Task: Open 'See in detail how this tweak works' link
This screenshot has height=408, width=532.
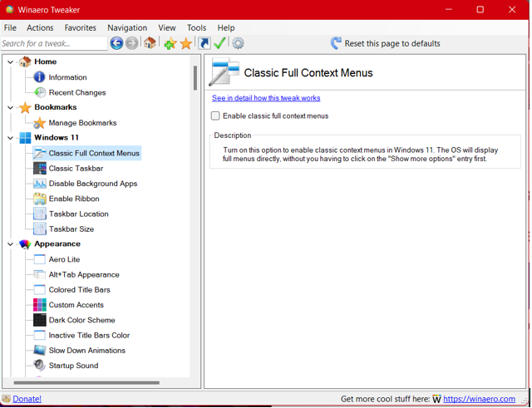Action: [266, 98]
